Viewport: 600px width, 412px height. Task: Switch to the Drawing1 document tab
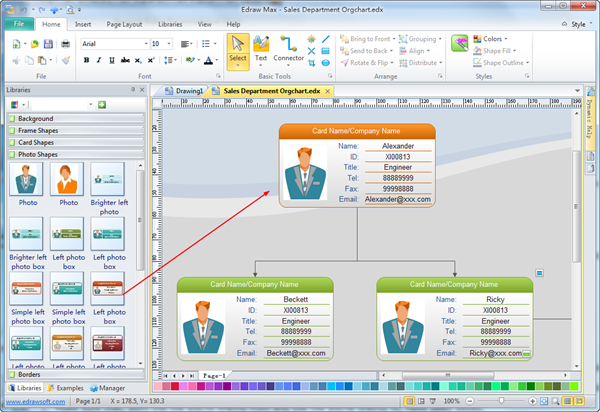point(186,90)
